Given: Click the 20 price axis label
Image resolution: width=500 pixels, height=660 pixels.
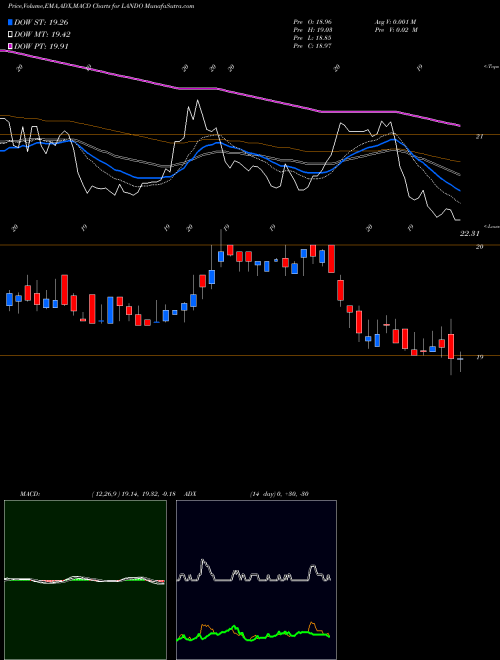Looking at the screenshot, I should tap(479, 247).
